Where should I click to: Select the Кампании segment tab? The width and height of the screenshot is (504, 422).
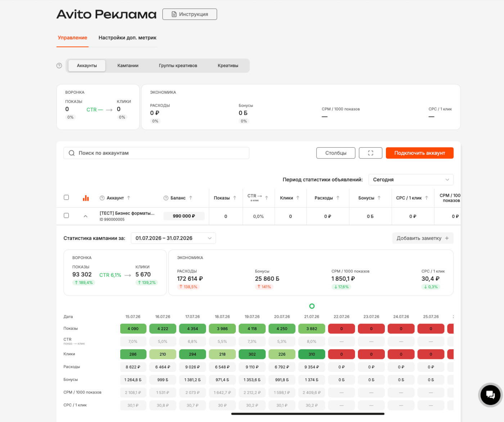(x=128, y=66)
